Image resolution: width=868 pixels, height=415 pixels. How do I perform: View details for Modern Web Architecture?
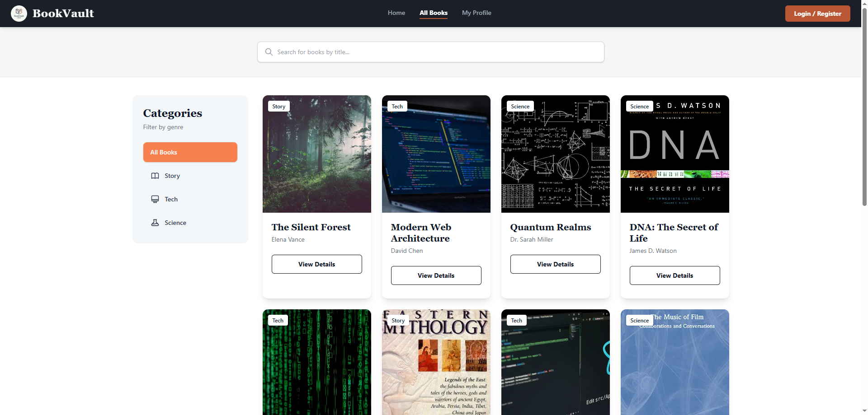point(436,275)
